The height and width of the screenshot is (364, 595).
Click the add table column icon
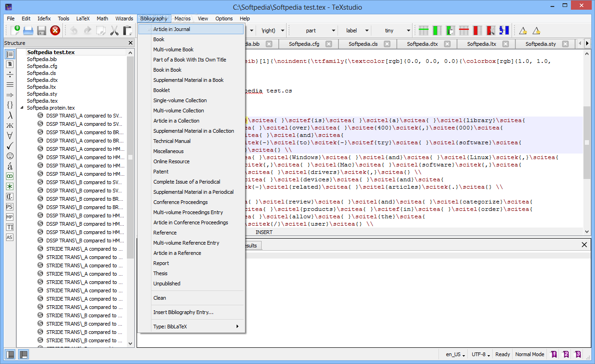(x=437, y=31)
